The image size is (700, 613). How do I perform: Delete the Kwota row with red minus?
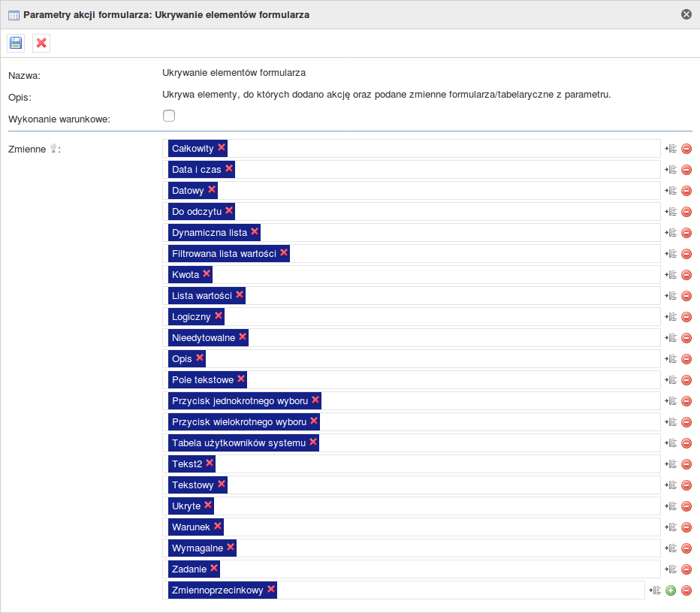[686, 275]
